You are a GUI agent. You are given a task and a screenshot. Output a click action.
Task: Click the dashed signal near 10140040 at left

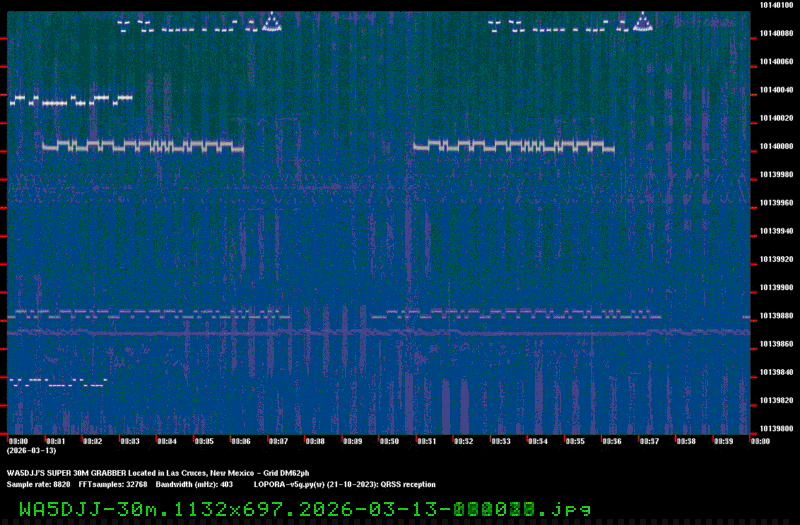[x=70, y=100]
